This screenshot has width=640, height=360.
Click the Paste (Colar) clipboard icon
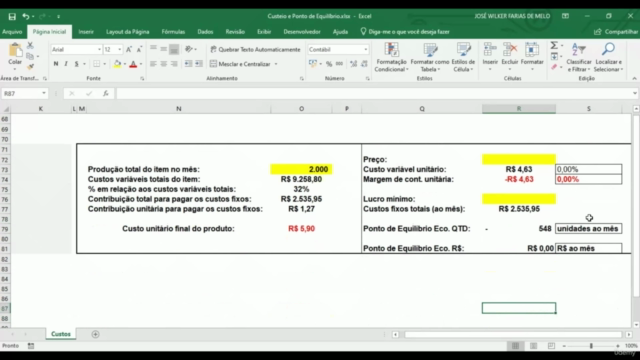click(15, 51)
